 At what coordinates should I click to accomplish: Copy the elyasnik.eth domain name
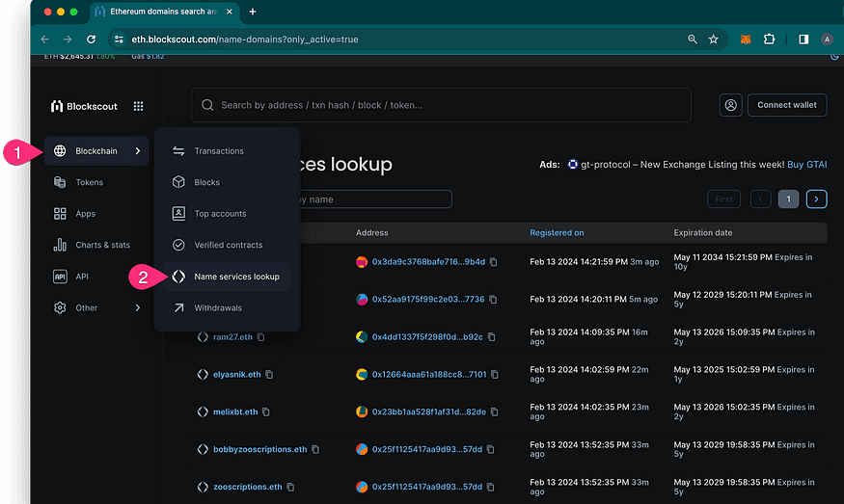click(x=269, y=374)
